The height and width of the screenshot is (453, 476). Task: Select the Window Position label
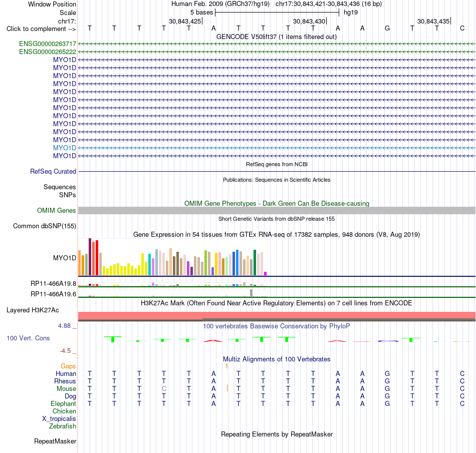click(x=52, y=4)
